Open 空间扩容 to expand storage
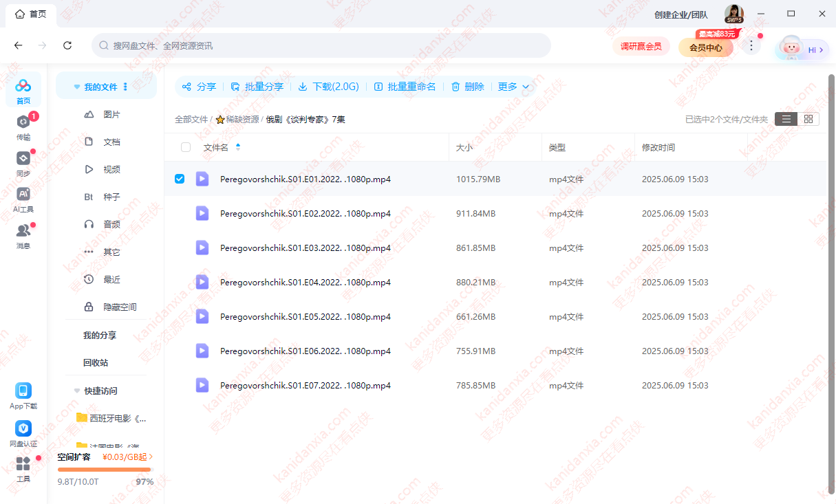836x504 pixels. click(x=76, y=457)
